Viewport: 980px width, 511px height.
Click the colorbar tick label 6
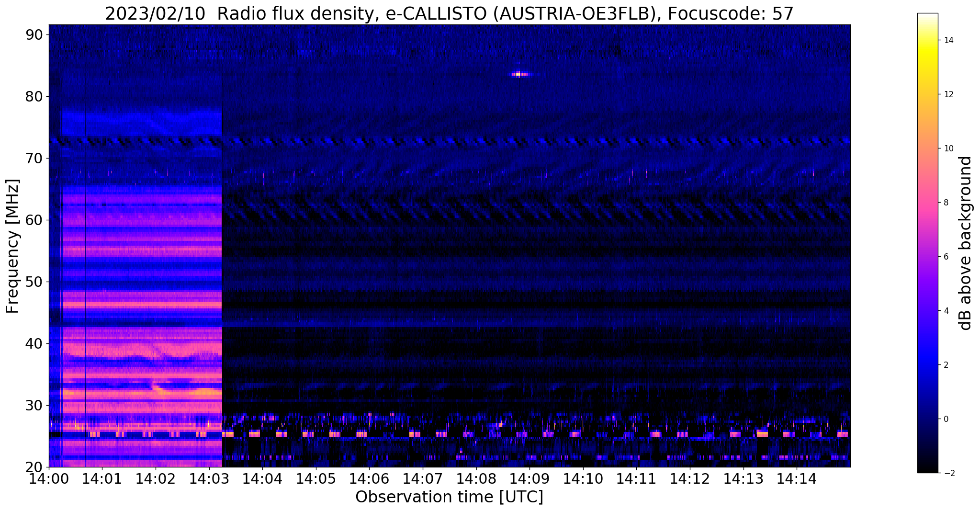[x=946, y=257]
